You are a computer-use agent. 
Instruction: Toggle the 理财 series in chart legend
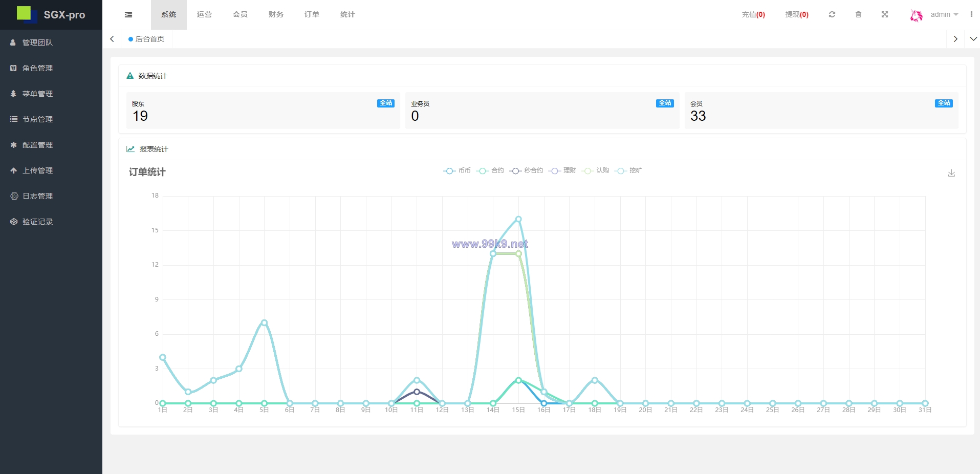click(x=562, y=170)
